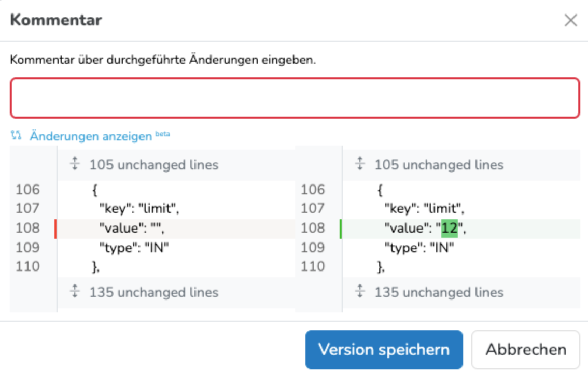Click the arrow icon of top-left unchanged lines
The width and height of the screenshot is (588, 371).
tap(75, 165)
